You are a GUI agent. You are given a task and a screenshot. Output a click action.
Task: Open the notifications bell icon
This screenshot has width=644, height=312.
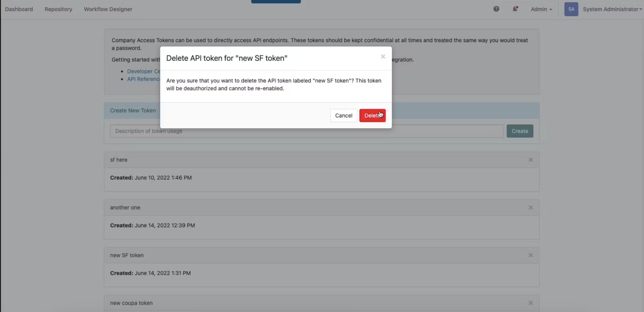coord(515,9)
